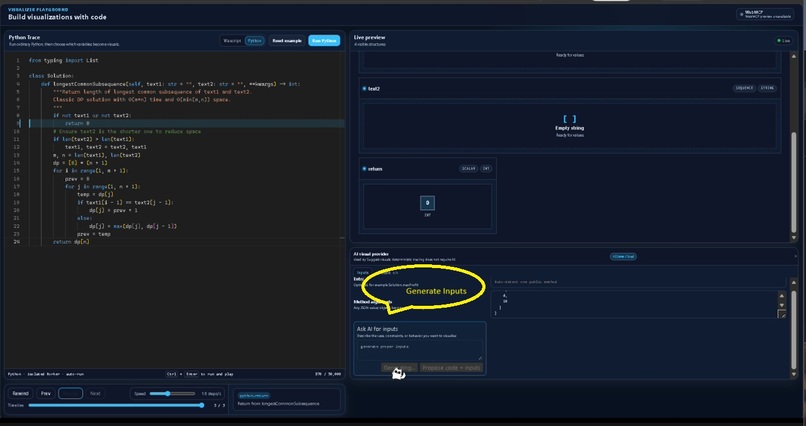Click the Ctrl key hint badge
806x426 pixels.
(173, 374)
